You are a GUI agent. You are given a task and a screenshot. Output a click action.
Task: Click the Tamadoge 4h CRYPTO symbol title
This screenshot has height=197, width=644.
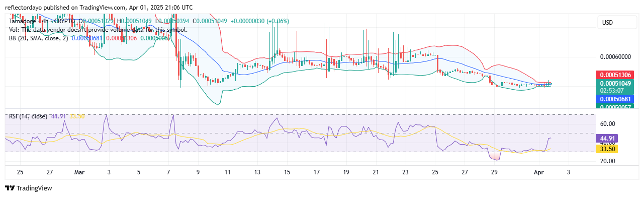click(x=42, y=21)
